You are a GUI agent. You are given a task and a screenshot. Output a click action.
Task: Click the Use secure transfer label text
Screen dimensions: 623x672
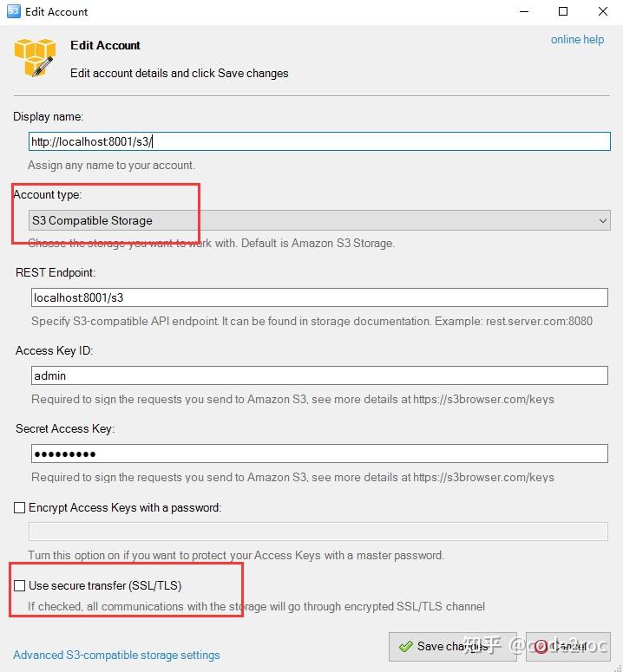(105, 585)
